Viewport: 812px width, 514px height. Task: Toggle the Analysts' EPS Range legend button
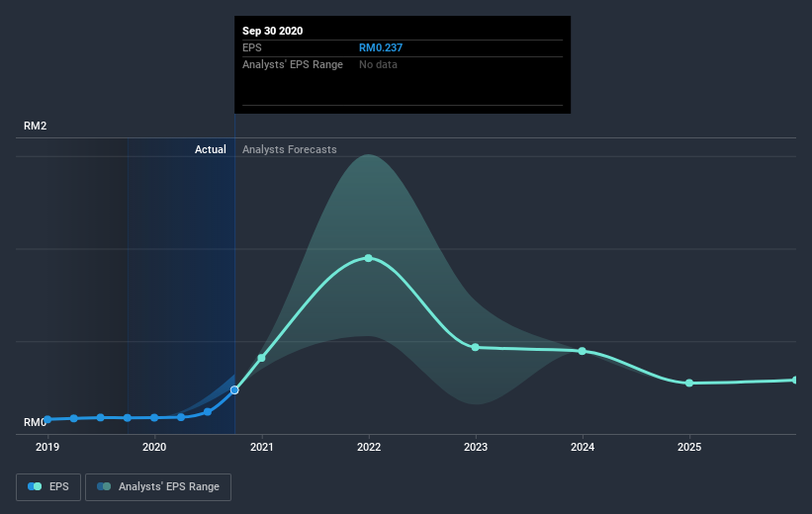pos(158,487)
